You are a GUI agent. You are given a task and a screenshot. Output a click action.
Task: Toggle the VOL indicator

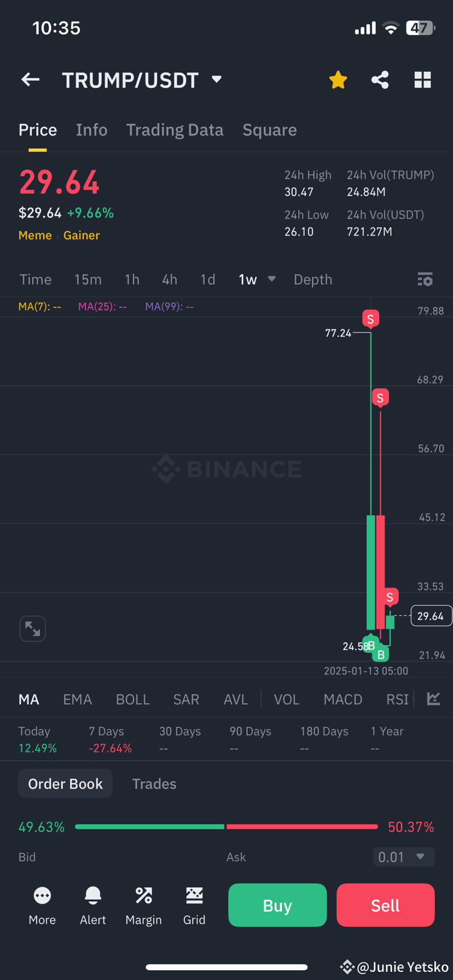coord(286,699)
